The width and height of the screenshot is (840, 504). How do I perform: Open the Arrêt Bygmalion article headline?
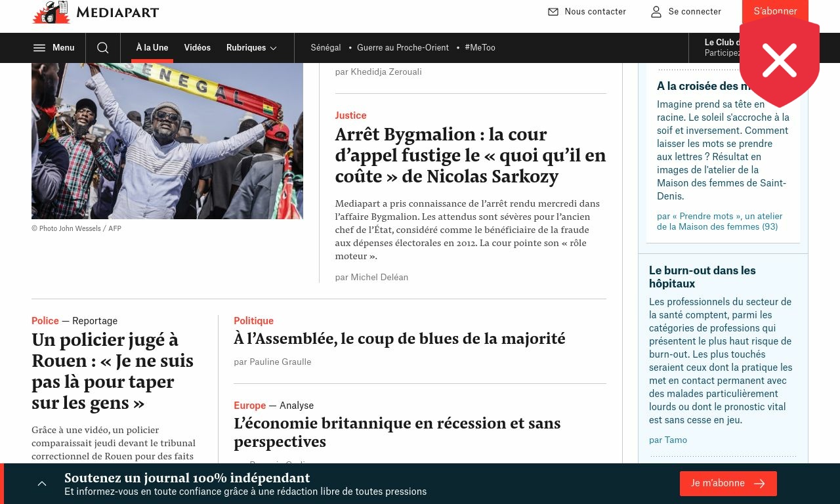tap(471, 155)
